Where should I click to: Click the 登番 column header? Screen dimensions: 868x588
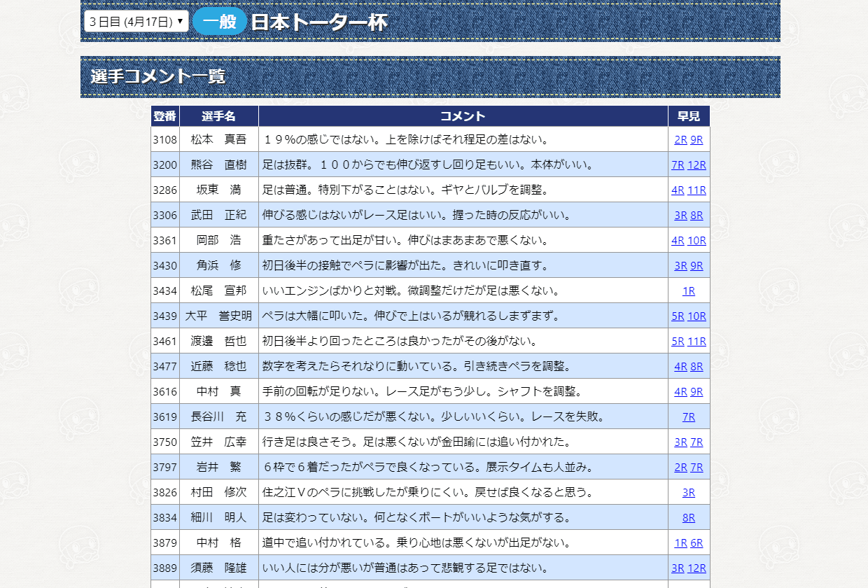pos(165,116)
